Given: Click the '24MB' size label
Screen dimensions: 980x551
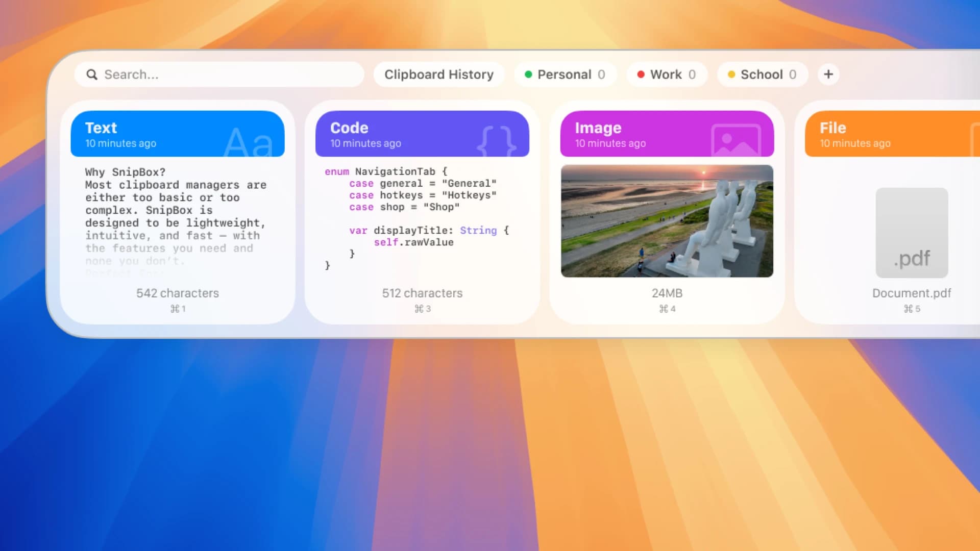Looking at the screenshot, I should click(x=667, y=293).
